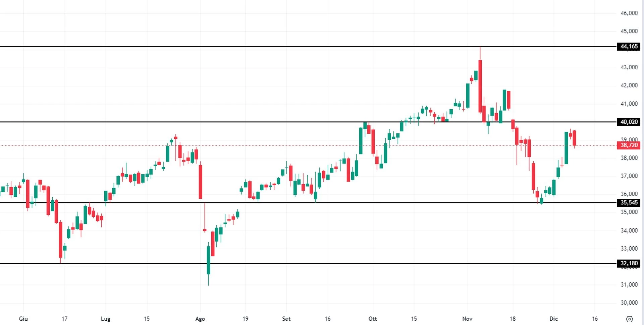Viewport: 644px width, 325px height.
Task: Click the 43,000 price scale label
Action: (x=629, y=67)
